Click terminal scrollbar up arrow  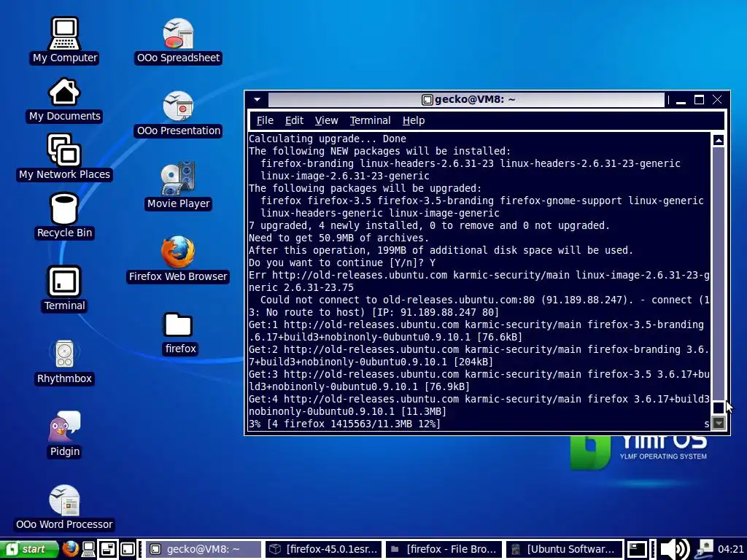pyautogui.click(x=719, y=140)
